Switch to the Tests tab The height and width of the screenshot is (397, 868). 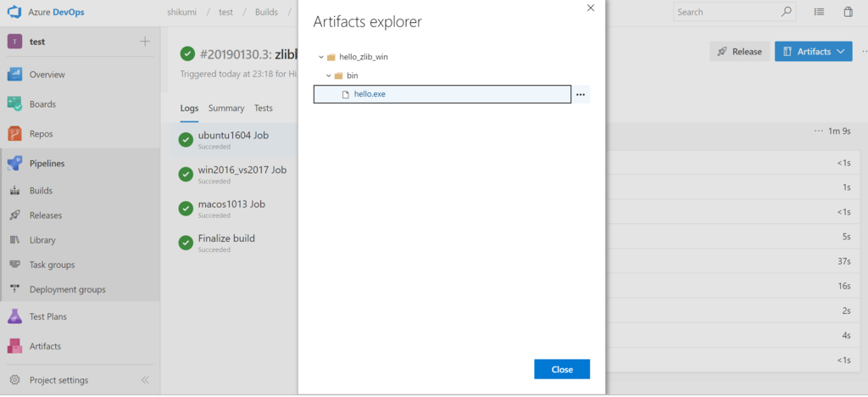[x=264, y=109]
